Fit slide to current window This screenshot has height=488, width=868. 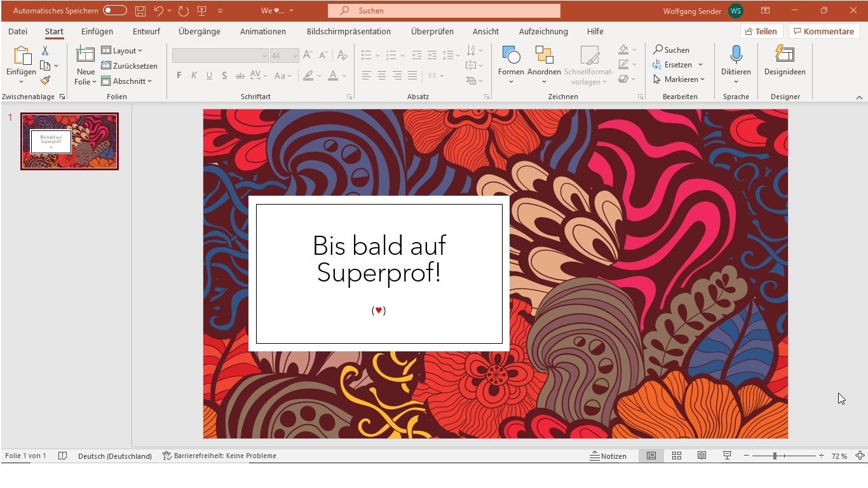click(x=860, y=456)
